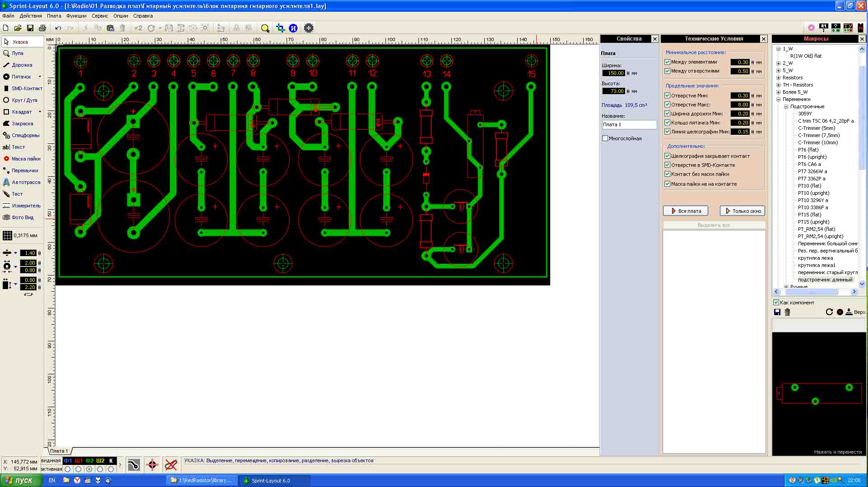
Task: Select the SMD-Контакт tool
Action: [22, 88]
